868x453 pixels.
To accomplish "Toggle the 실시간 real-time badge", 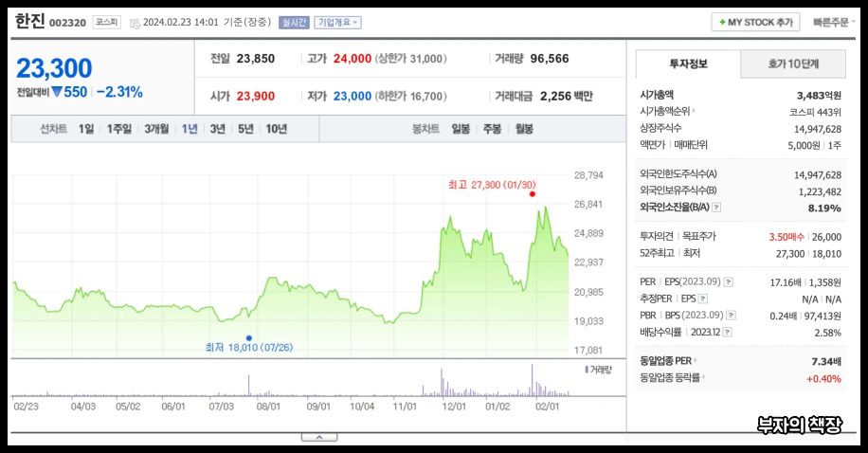I will point(294,23).
